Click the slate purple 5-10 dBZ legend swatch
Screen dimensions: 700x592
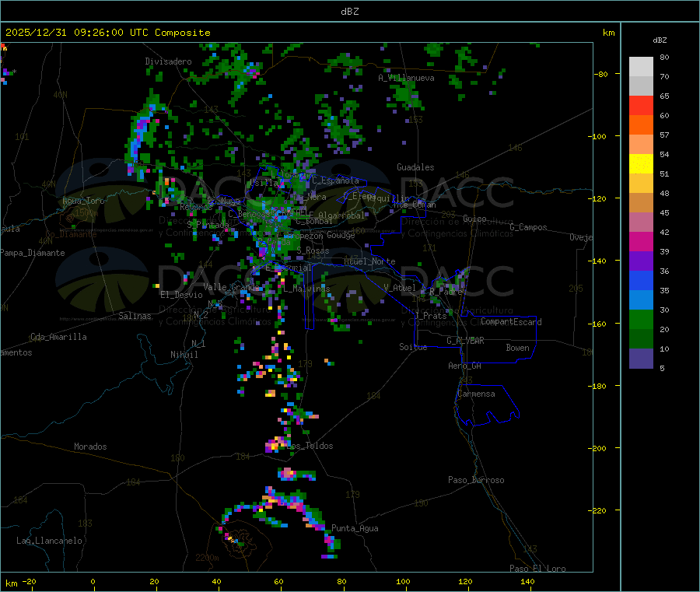(641, 359)
